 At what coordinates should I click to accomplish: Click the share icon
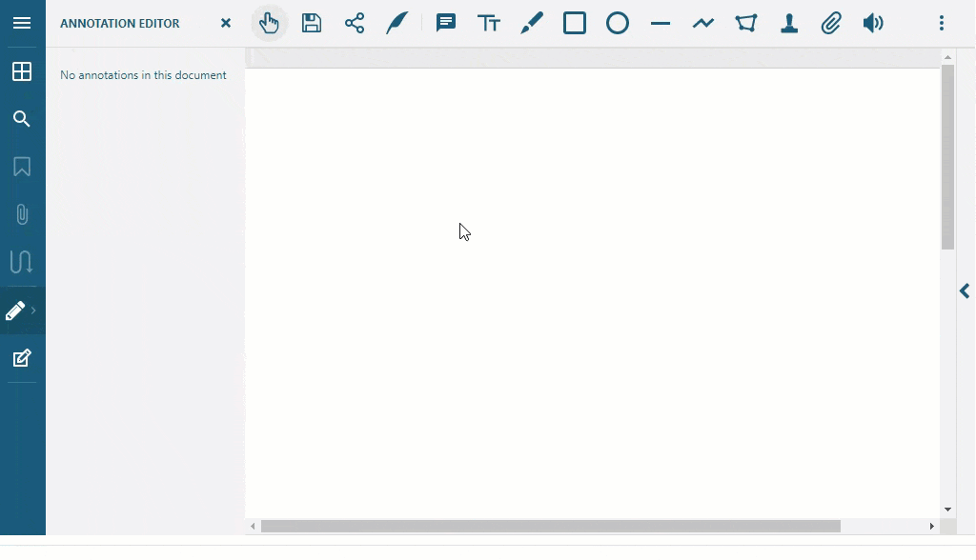[x=355, y=23]
